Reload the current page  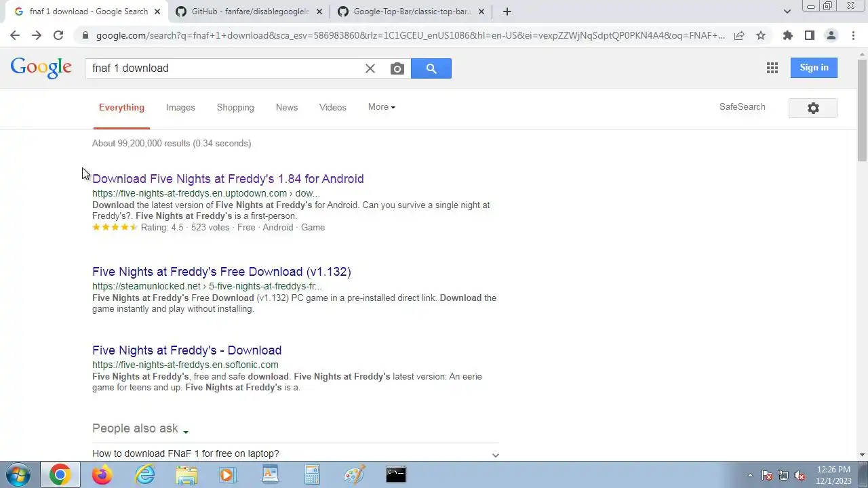click(58, 35)
